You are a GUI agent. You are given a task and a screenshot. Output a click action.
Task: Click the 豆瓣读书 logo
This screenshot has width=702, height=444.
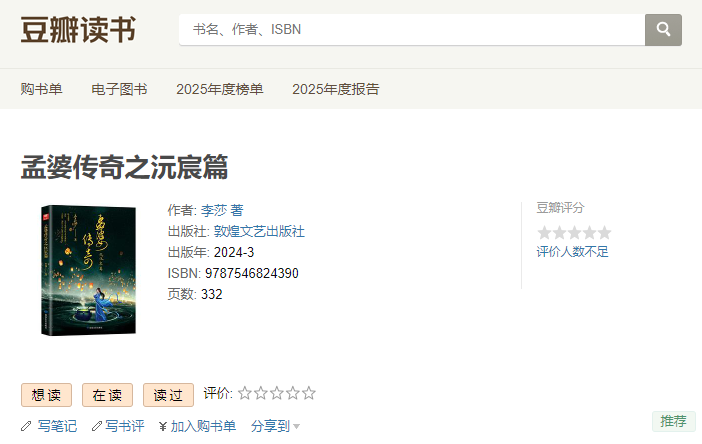pos(78,30)
